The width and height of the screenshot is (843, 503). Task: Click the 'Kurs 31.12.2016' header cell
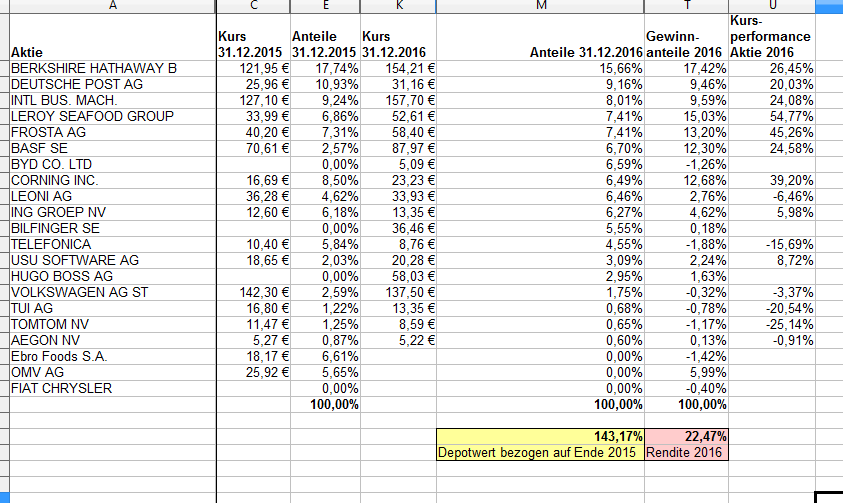coord(398,37)
